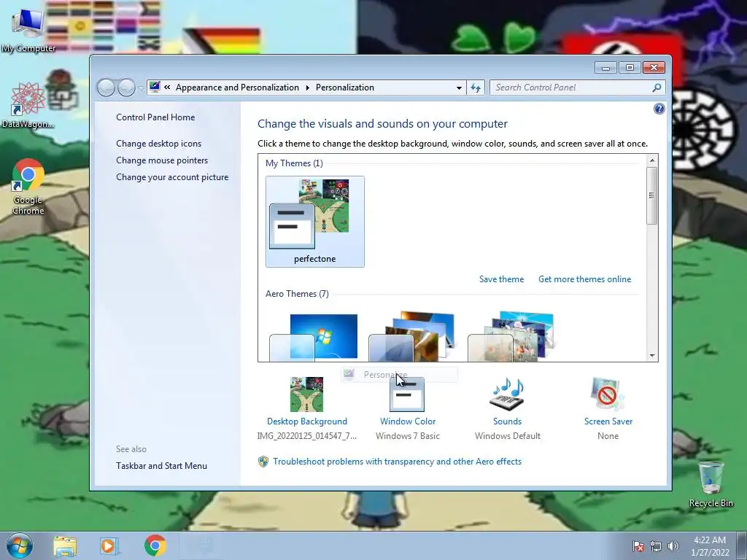Open Desktop Background settings icon

(x=307, y=394)
